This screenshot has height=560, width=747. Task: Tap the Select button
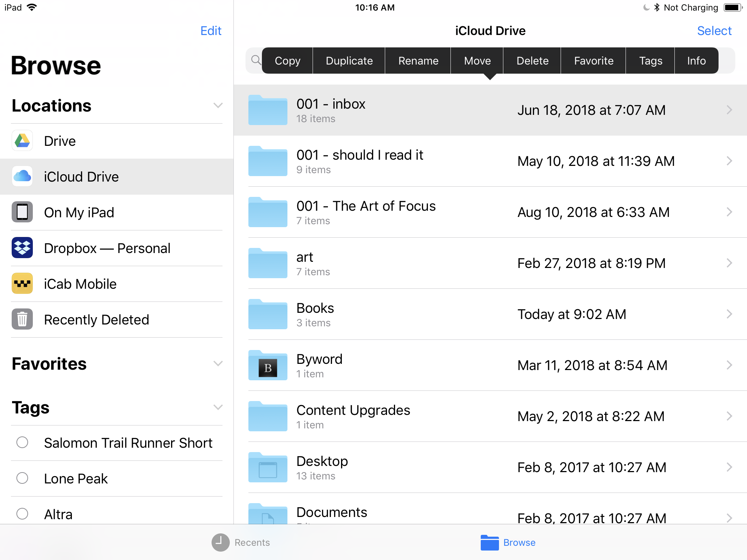pos(714,31)
